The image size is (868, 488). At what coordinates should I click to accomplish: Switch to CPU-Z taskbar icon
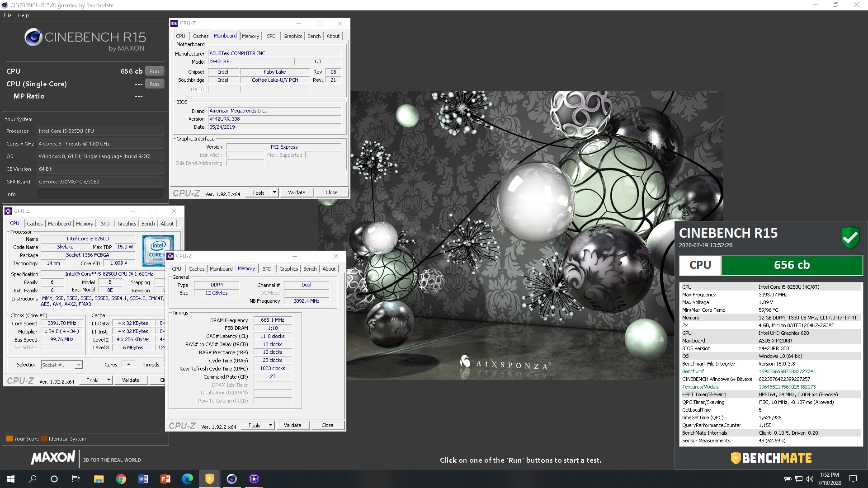[254, 479]
